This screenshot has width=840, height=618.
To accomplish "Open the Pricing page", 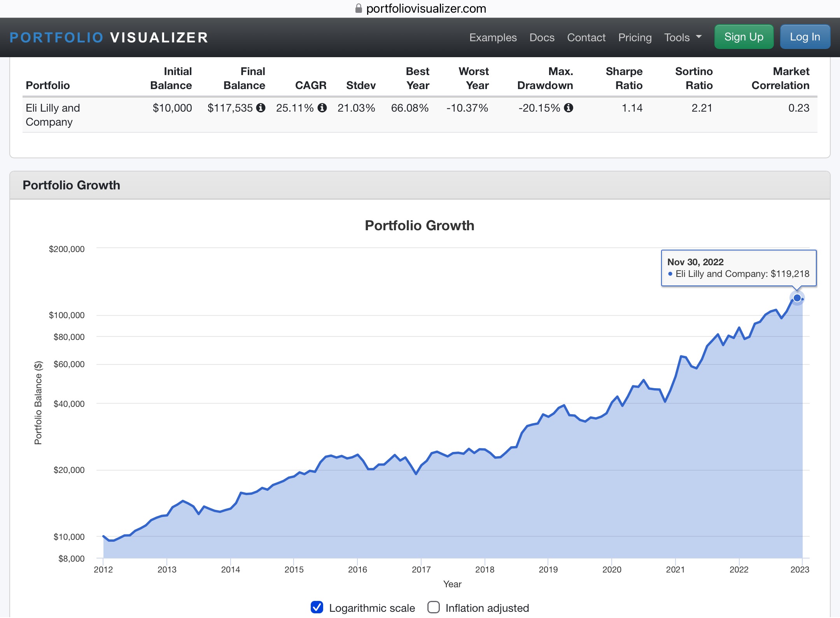I will coord(635,37).
